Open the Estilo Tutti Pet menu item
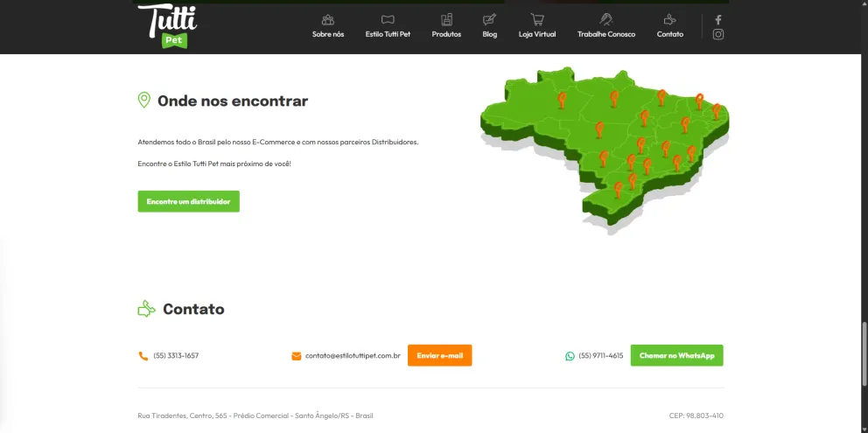Screen dimensions: 868x433 (x=388, y=34)
